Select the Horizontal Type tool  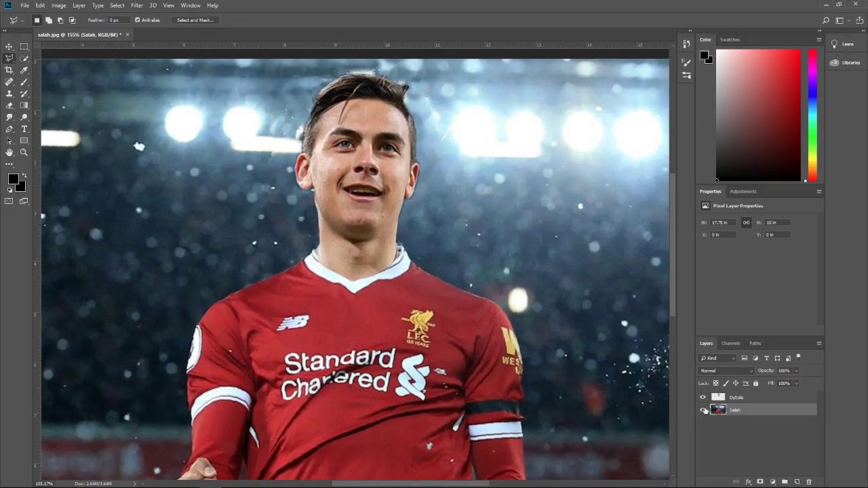click(x=24, y=129)
